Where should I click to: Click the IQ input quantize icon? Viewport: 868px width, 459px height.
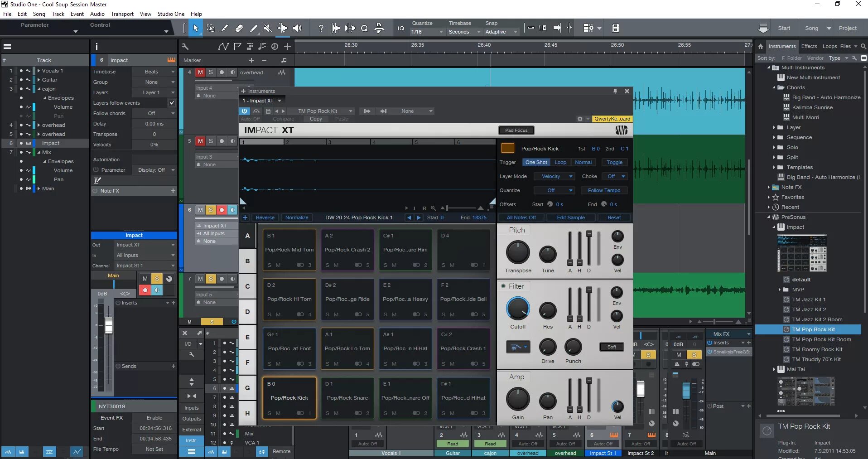click(x=401, y=28)
